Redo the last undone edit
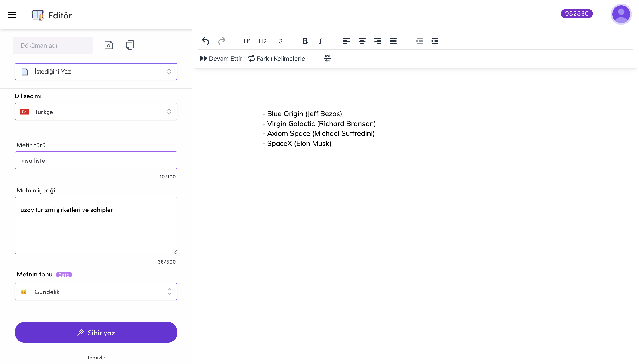639x364 pixels. click(222, 41)
